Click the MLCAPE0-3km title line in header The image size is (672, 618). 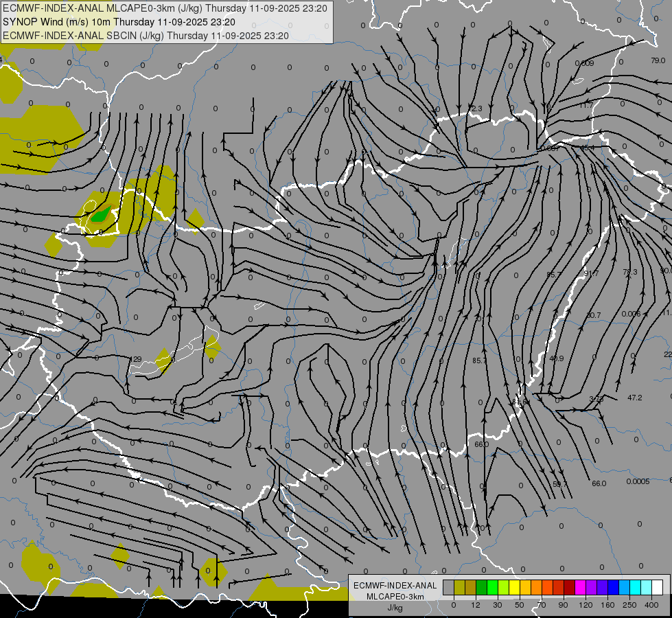tap(165, 8)
